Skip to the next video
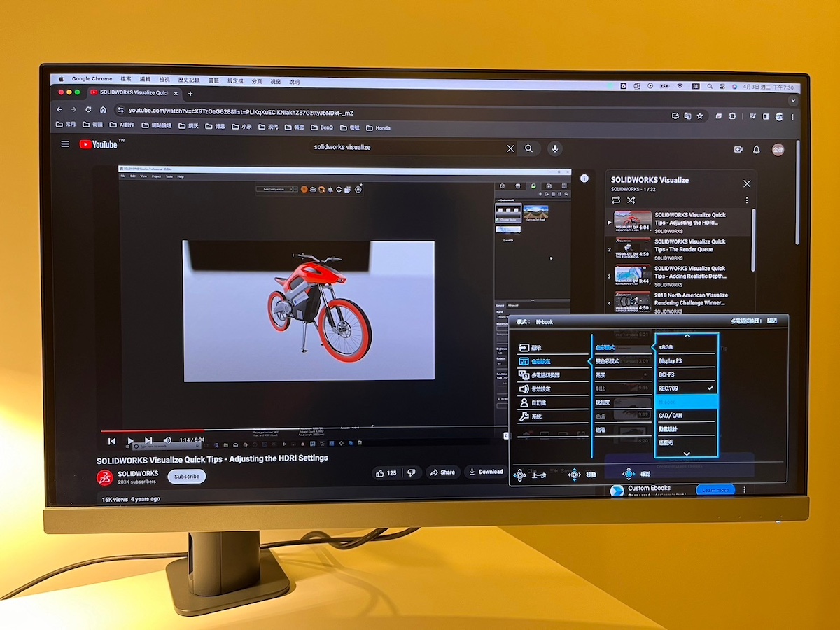840x630 pixels. click(148, 440)
